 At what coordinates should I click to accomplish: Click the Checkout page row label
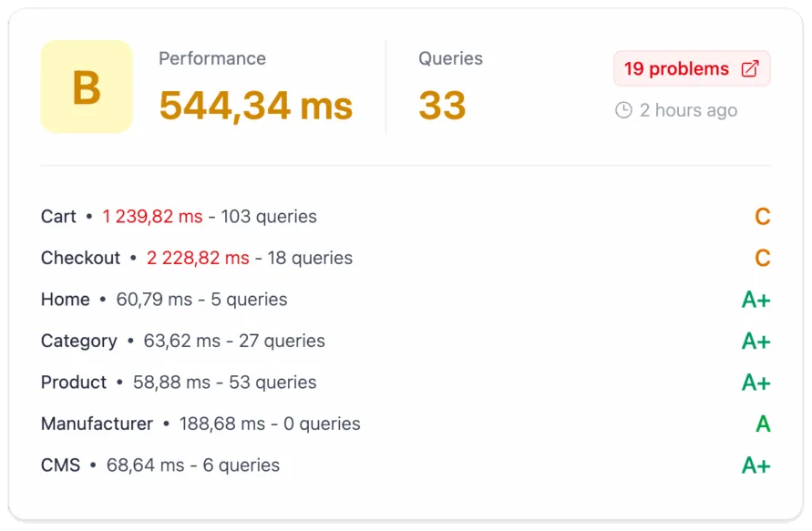tap(80, 258)
